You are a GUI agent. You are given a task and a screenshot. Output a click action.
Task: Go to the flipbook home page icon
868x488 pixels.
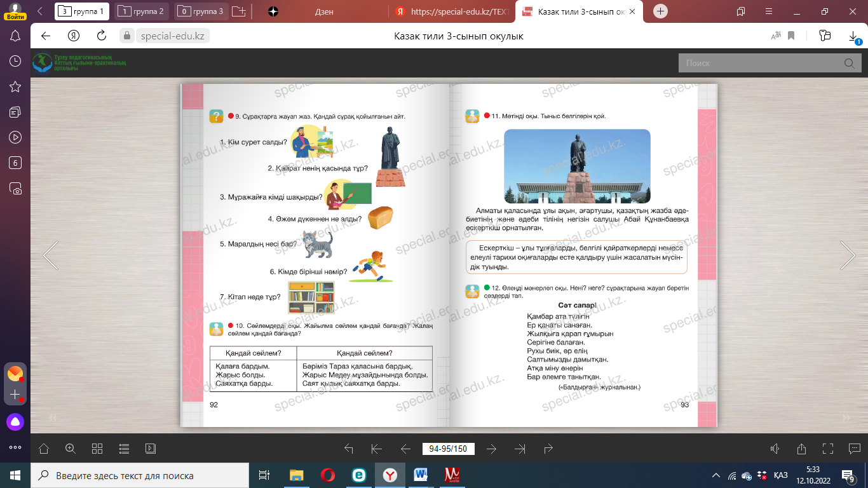44,449
